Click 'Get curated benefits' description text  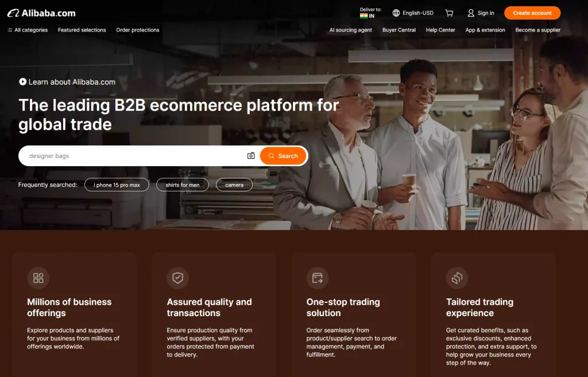491,347
